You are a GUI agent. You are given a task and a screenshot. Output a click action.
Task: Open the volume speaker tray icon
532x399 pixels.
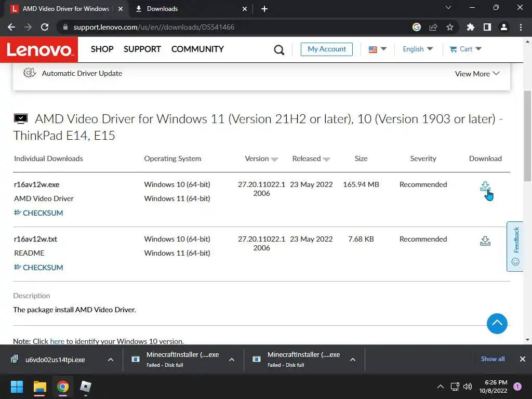click(468, 387)
